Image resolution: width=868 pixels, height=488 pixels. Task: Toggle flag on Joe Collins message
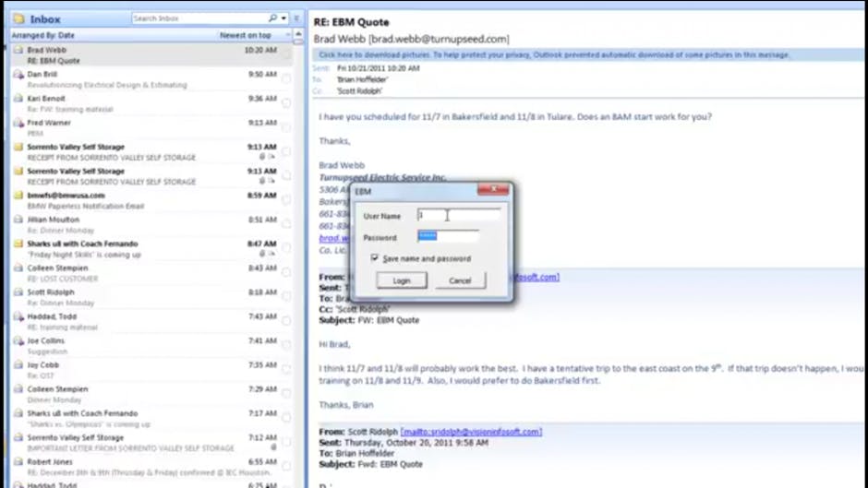(286, 345)
